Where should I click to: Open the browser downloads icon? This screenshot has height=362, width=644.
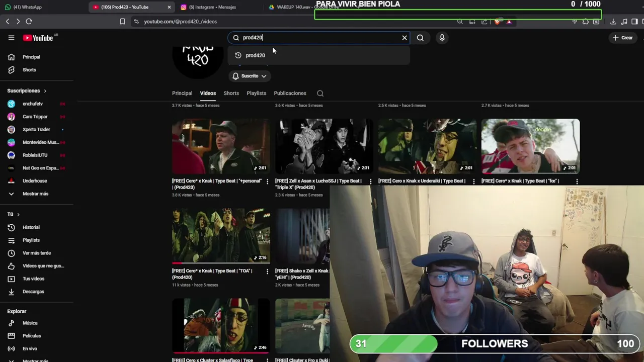click(x=613, y=22)
